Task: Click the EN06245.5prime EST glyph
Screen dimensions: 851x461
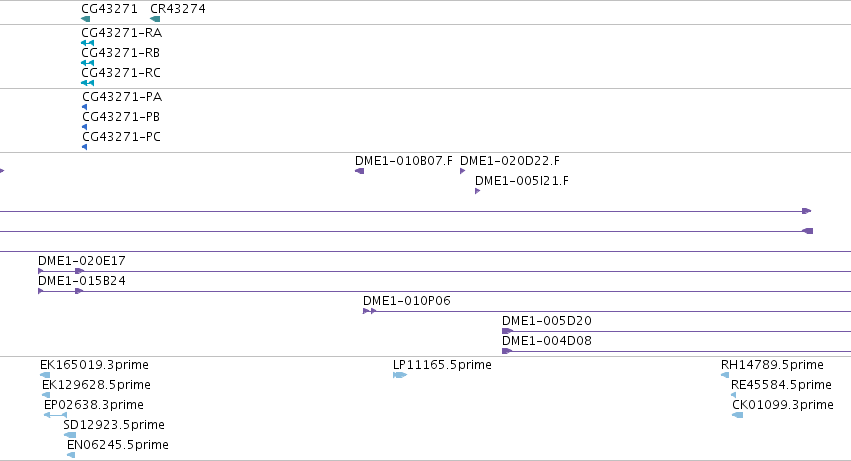Action: coord(71,456)
